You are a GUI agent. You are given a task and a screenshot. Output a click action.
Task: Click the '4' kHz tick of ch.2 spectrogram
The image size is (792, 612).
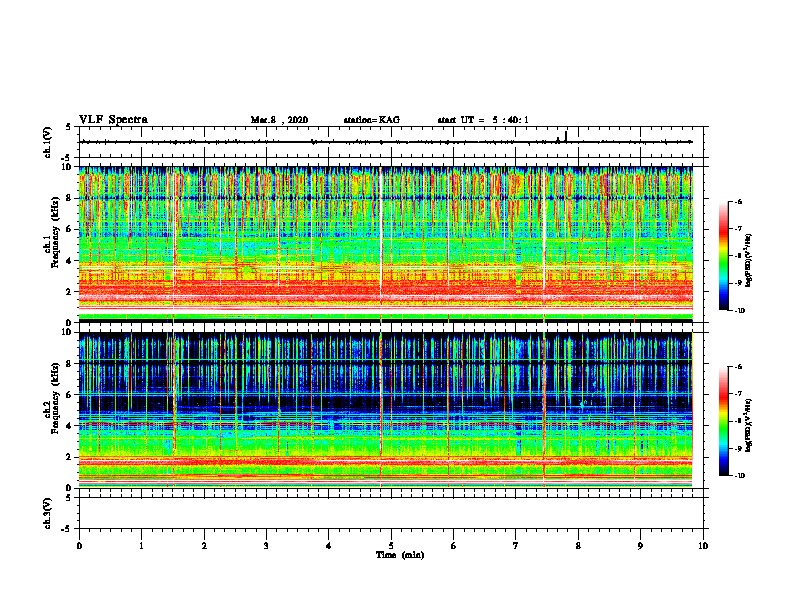tap(71, 426)
